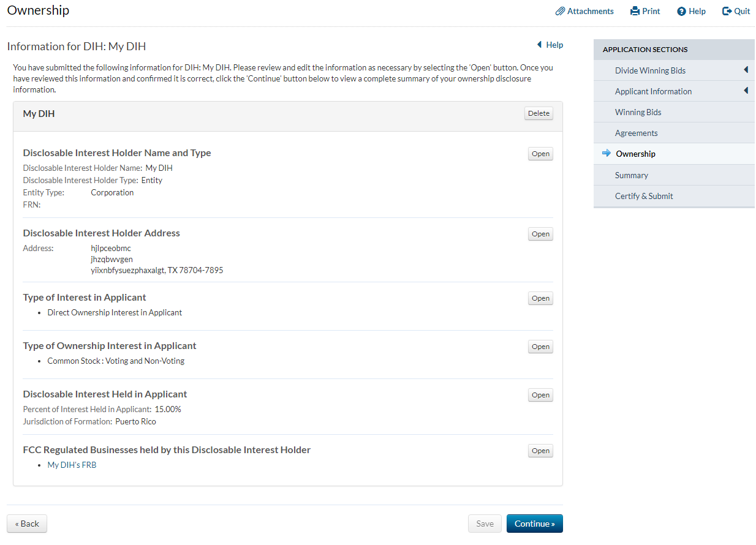Click the blue arrow beside Ownership
The width and height of the screenshot is (756, 545).
[x=607, y=154]
